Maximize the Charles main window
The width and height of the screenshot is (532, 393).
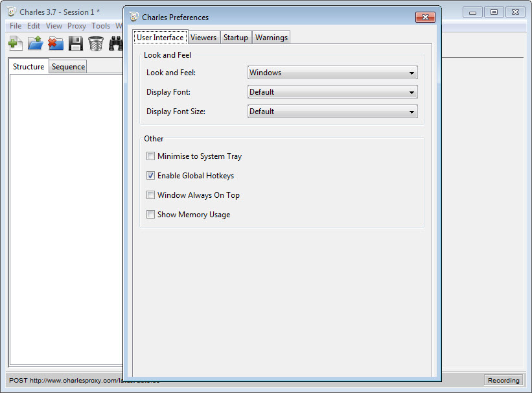pyautogui.click(x=494, y=12)
